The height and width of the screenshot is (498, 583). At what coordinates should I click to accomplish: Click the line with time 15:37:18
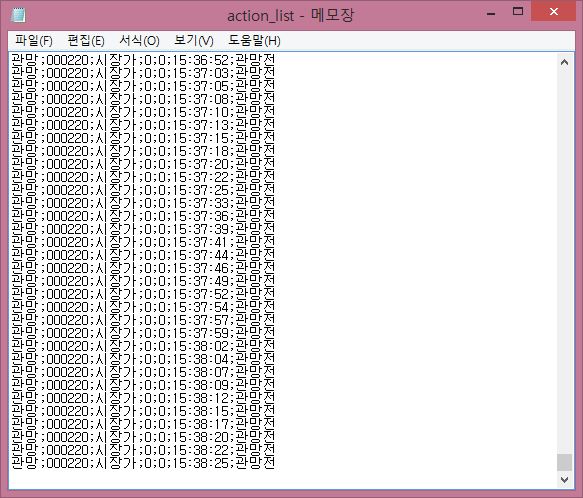pyautogui.click(x=143, y=151)
